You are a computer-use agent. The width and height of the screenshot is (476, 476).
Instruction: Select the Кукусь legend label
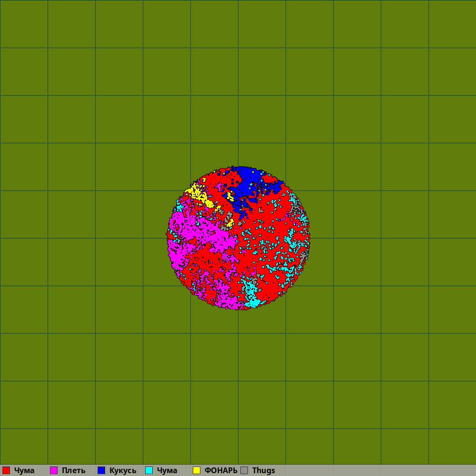pos(123,471)
